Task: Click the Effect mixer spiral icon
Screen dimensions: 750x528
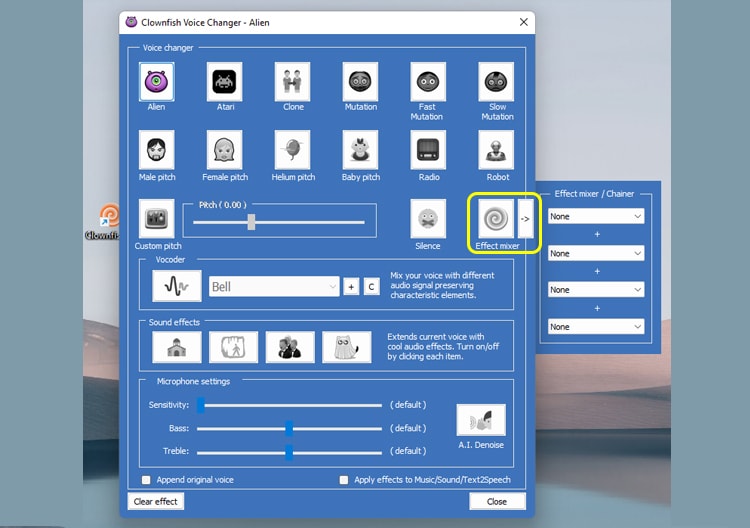Action: point(496,219)
